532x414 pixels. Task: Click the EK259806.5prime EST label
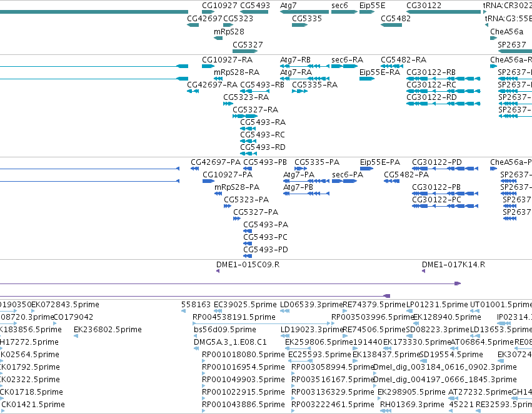(x=319, y=342)
